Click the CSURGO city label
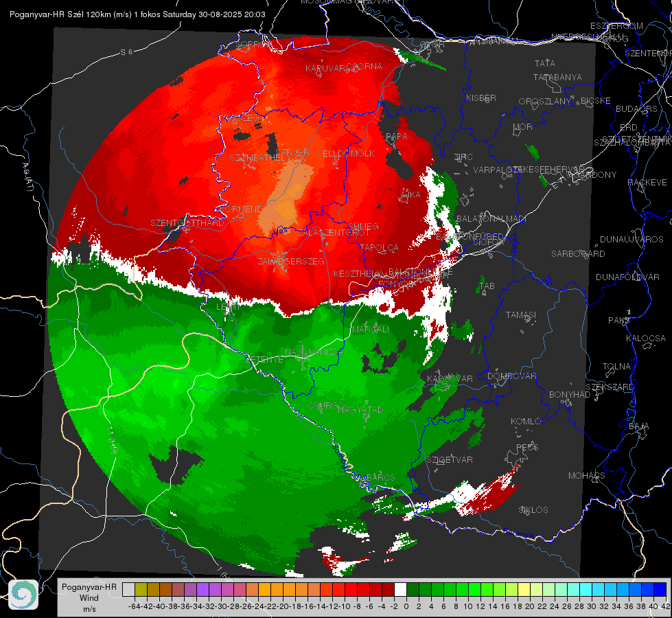 click(326, 406)
